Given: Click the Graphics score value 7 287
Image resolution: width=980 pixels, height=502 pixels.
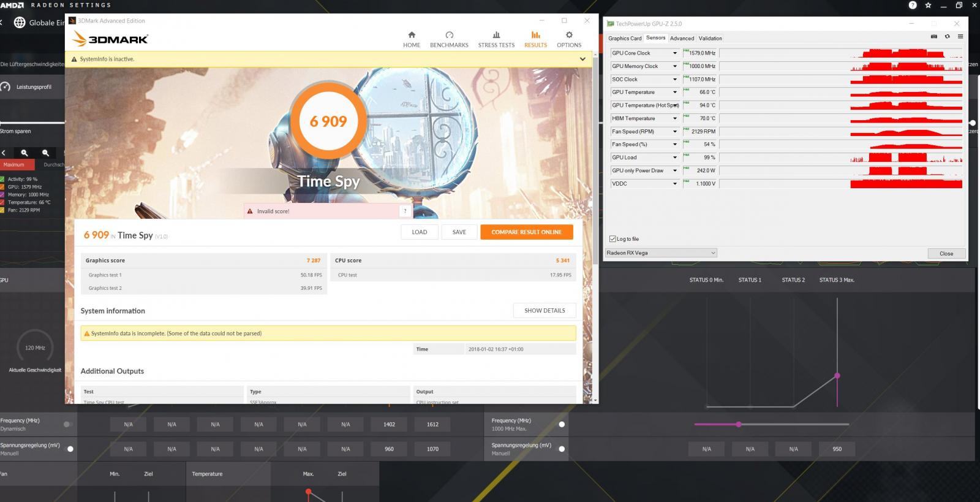Looking at the screenshot, I should click(314, 261).
